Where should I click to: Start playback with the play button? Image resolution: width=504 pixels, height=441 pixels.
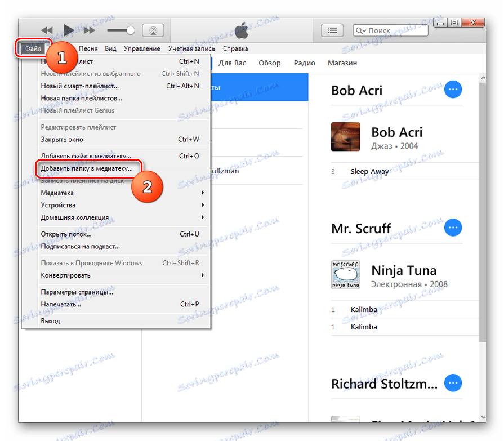pyautogui.click(x=68, y=30)
